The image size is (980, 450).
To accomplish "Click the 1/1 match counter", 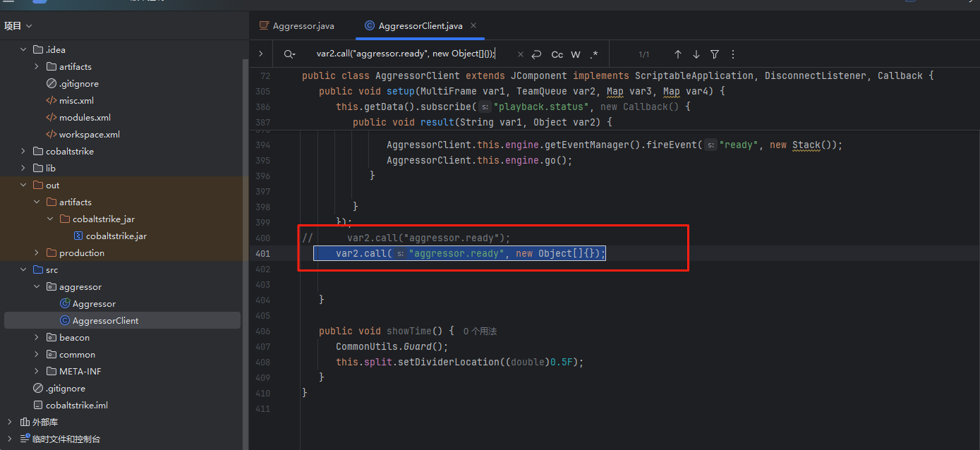I will tap(643, 54).
